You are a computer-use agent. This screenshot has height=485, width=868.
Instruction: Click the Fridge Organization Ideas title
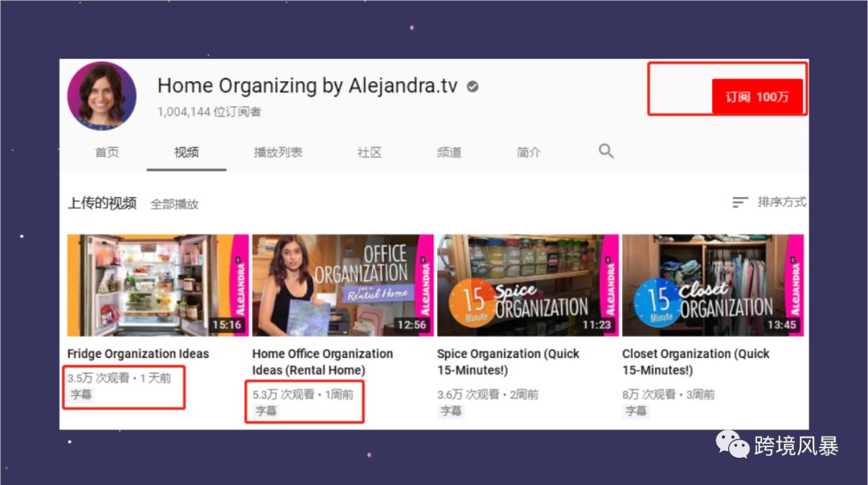(138, 354)
